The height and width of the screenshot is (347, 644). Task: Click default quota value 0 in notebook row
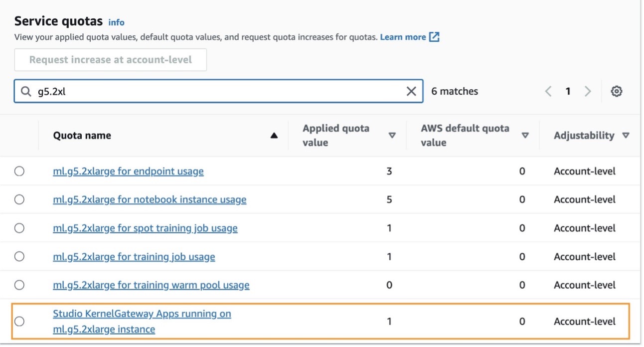click(522, 199)
